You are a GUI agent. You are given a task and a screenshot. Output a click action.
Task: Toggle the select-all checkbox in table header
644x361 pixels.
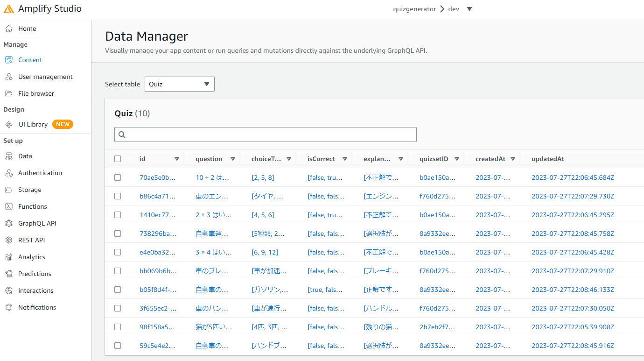coord(118,159)
